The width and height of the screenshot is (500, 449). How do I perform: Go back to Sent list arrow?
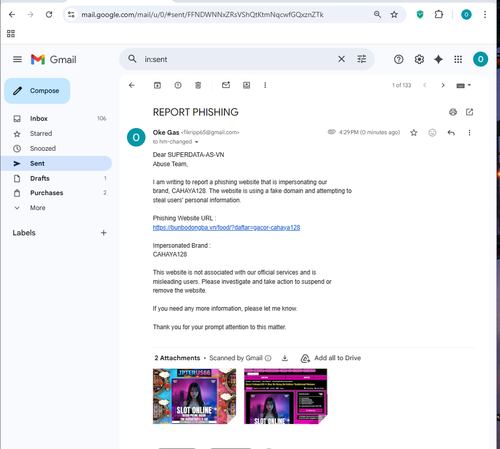click(132, 85)
